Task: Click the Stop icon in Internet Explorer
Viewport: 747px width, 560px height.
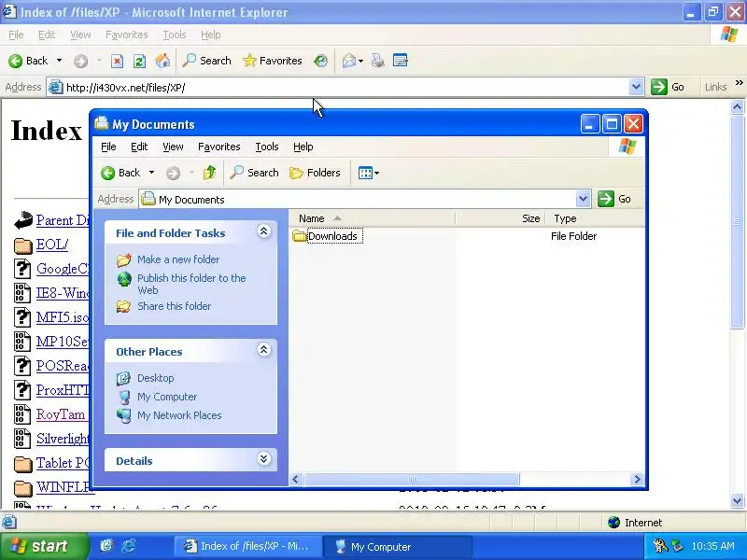Action: click(x=118, y=61)
